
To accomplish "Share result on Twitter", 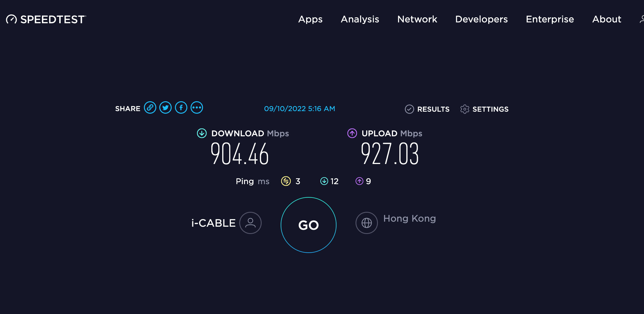I will coord(165,108).
